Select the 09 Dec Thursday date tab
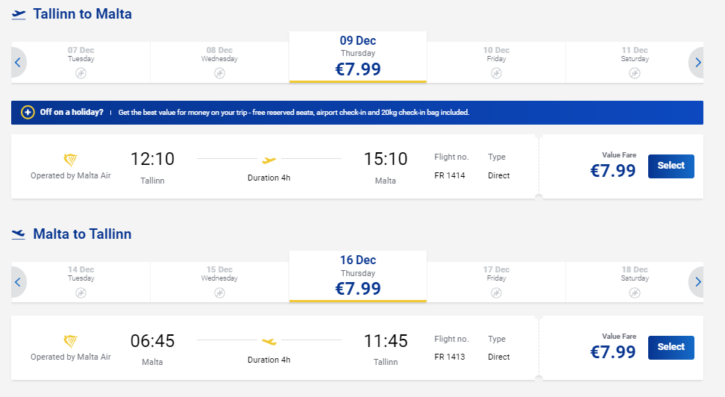The image size is (725, 397). (358, 57)
